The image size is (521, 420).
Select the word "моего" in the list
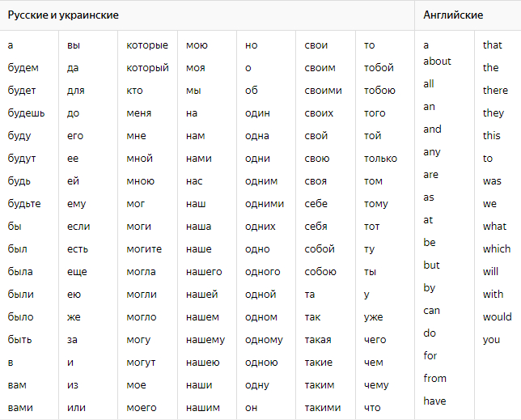click(142, 408)
